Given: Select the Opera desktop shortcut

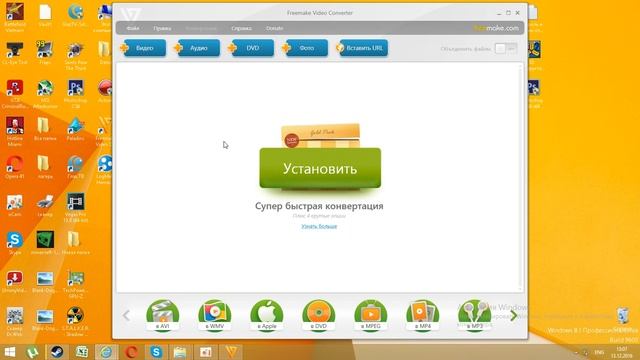Looking at the screenshot, I should (15, 167).
